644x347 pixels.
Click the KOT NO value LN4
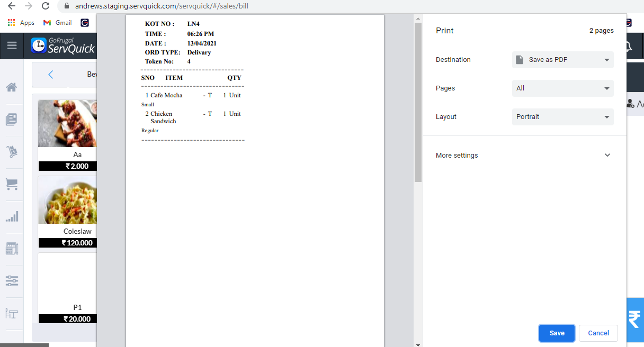pyautogui.click(x=193, y=24)
